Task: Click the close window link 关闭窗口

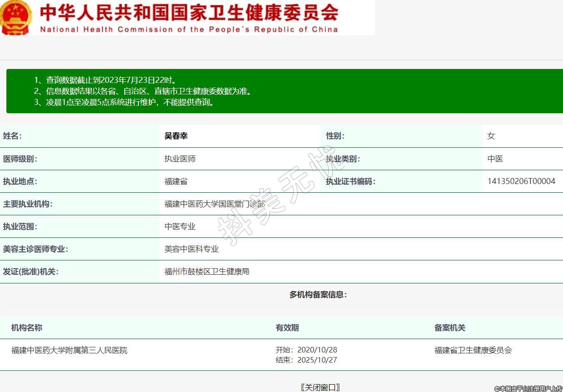Action: click(320, 387)
